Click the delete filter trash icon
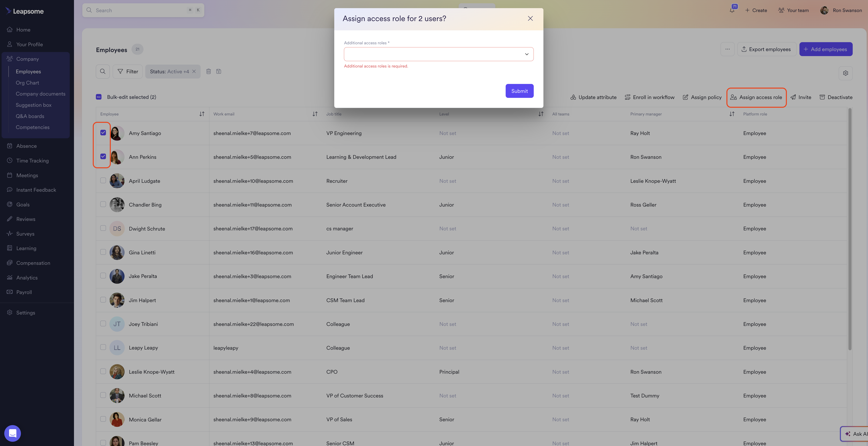 (209, 71)
